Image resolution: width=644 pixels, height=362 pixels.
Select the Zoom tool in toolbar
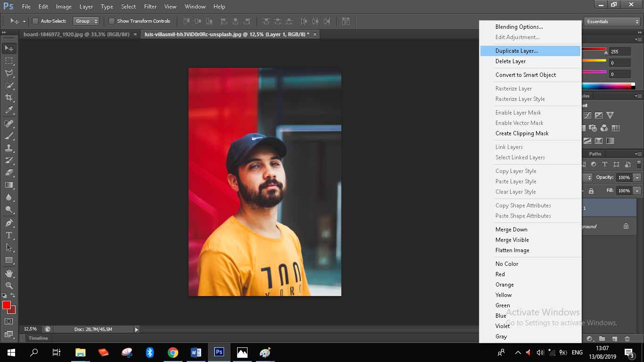[9, 285]
